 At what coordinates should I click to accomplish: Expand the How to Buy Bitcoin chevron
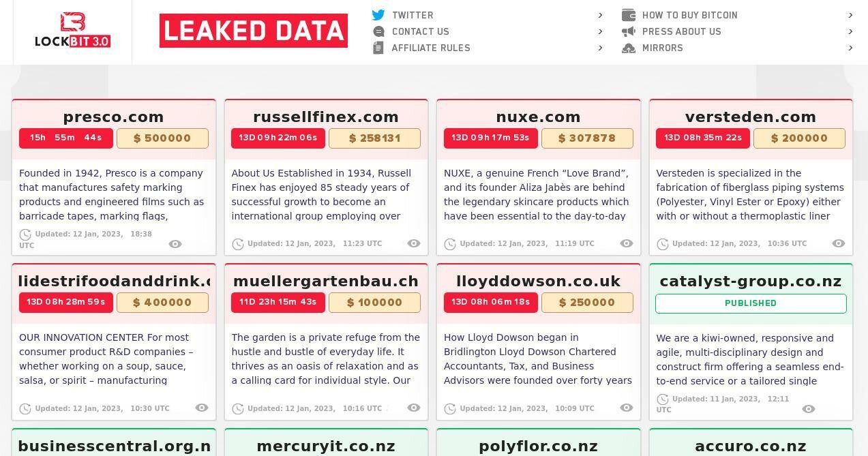click(850, 15)
